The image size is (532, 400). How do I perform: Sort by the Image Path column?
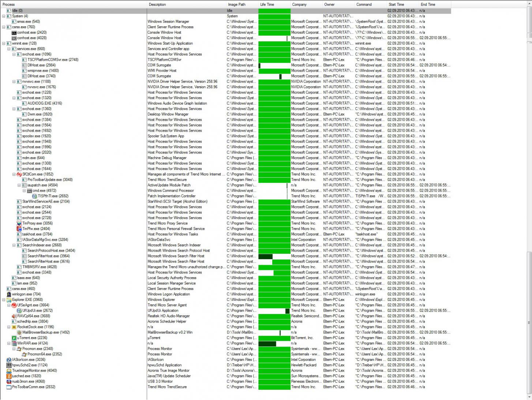pos(242,4)
